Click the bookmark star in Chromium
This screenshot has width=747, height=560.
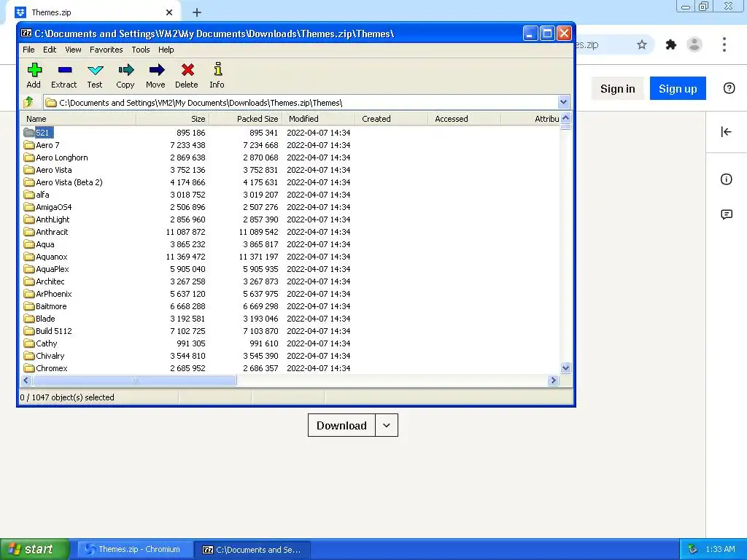[642, 44]
